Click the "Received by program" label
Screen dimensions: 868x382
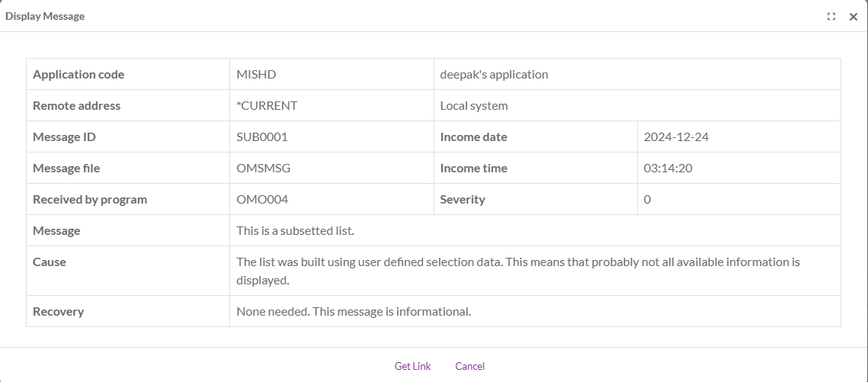pyautogui.click(x=90, y=200)
